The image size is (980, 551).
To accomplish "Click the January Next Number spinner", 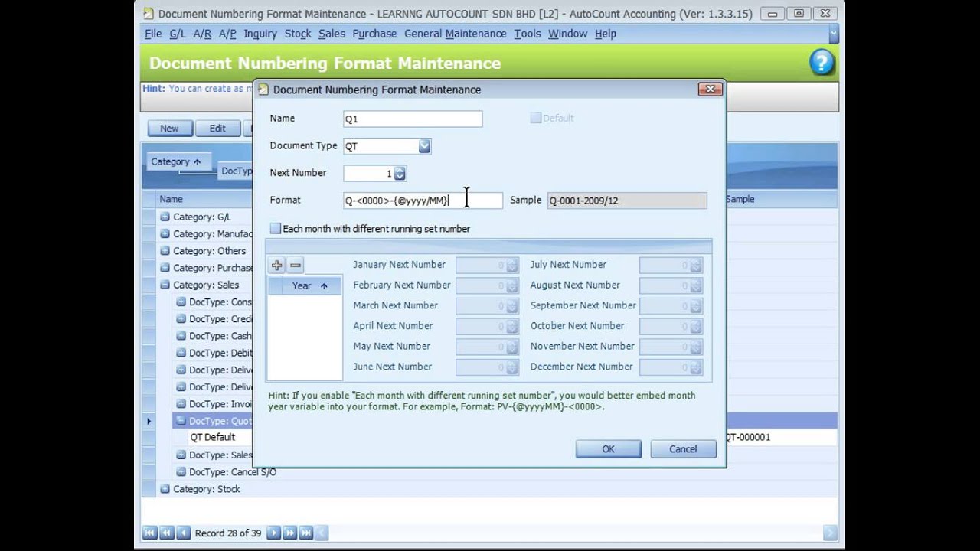I will [x=511, y=266].
